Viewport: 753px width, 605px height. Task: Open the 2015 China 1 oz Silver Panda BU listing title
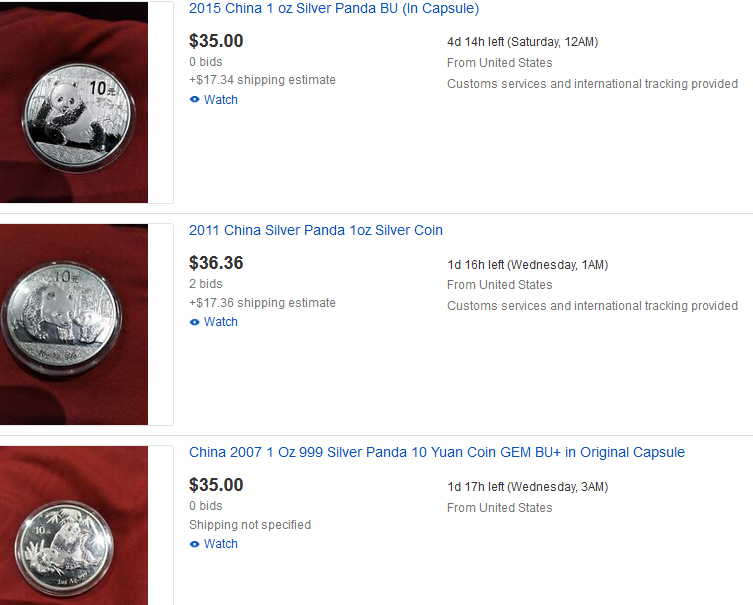[x=333, y=9]
